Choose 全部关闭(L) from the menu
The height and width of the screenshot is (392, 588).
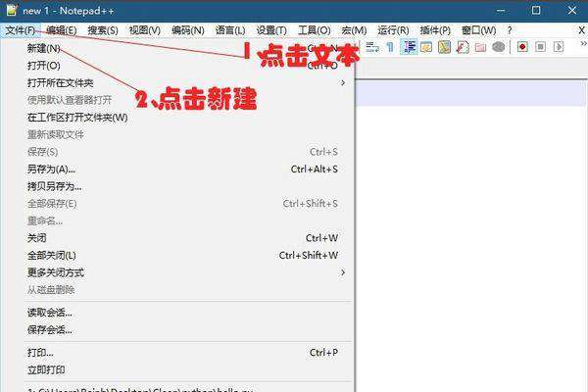click(178, 256)
